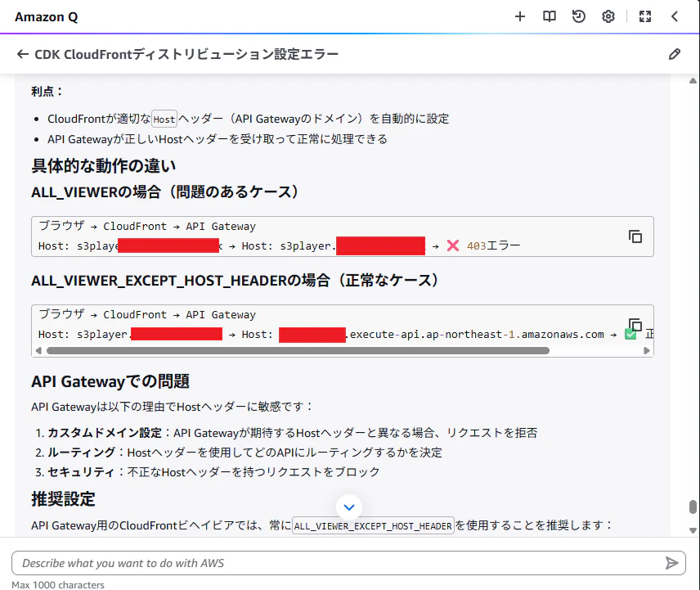Click sentence "API Gatewayは以下の理由でHost..."
The image size is (700, 590).
pyautogui.click(x=173, y=407)
